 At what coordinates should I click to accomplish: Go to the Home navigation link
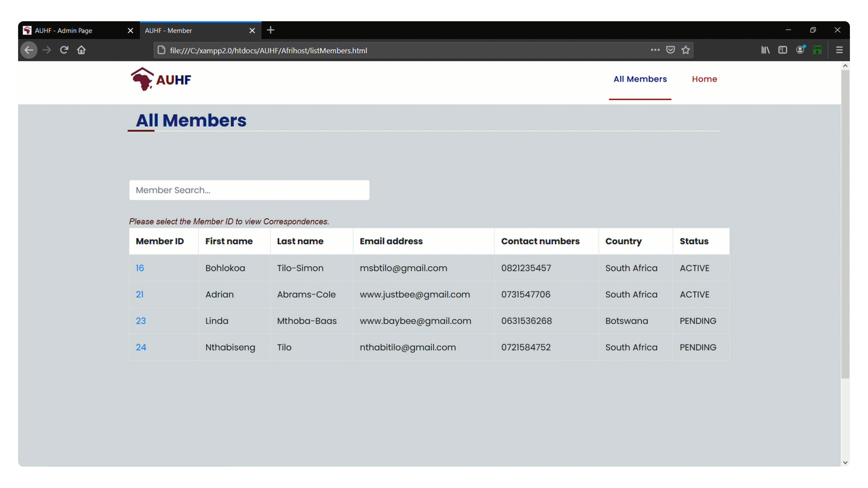[704, 79]
